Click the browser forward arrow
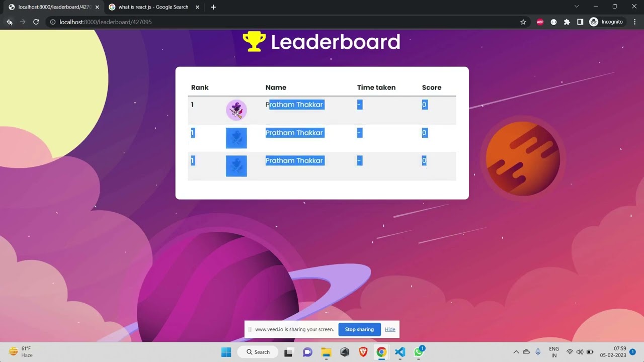This screenshot has height=362, width=644. coord(23,22)
